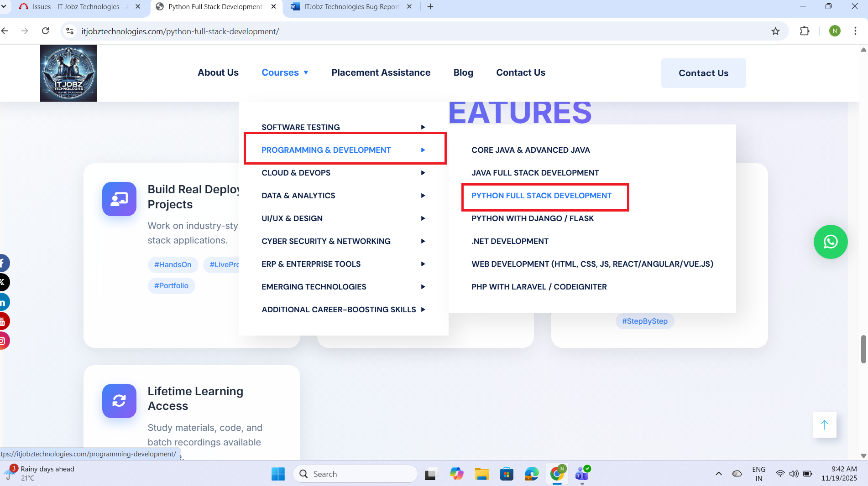The image size is (868, 486).
Task: Expand the Courses dropdown menu
Action: 285,72
